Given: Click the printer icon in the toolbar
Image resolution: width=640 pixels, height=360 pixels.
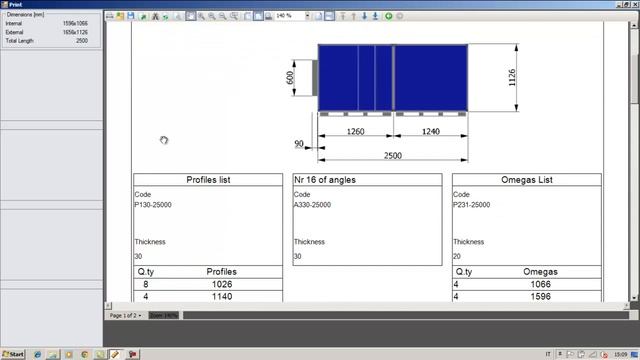Looking at the screenshot, I should click(x=110, y=16).
